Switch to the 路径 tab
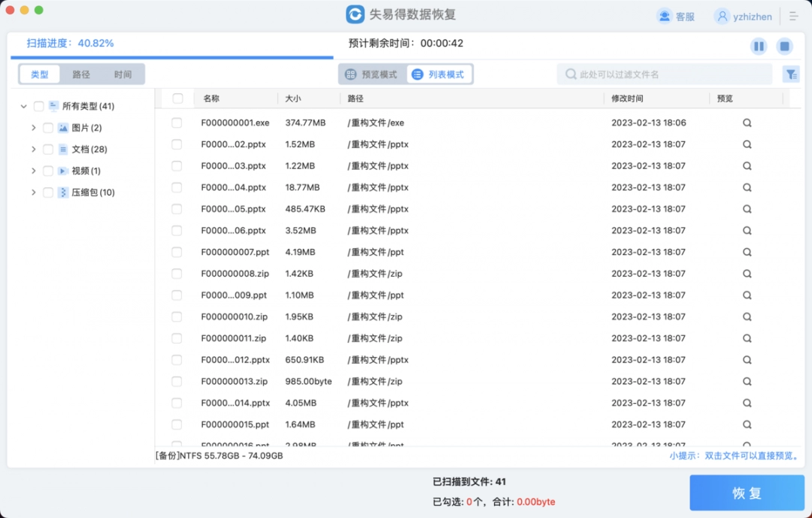This screenshot has width=812, height=518. pos(80,74)
